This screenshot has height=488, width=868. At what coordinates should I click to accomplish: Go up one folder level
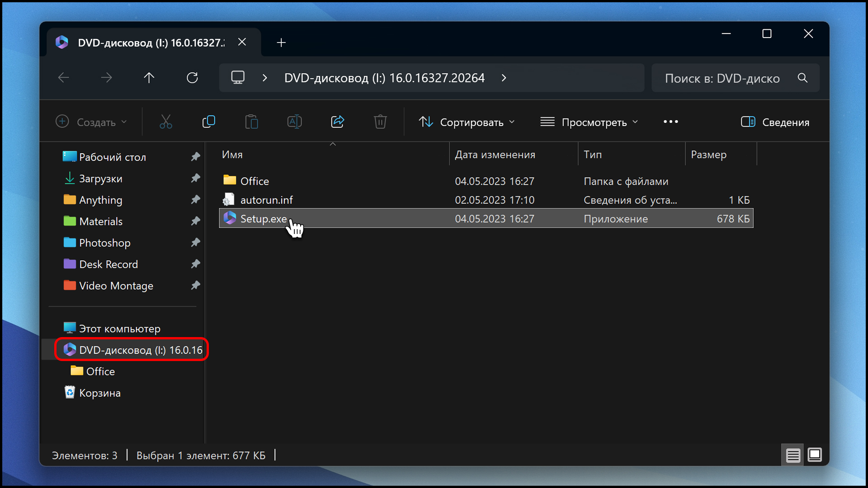pyautogui.click(x=149, y=78)
